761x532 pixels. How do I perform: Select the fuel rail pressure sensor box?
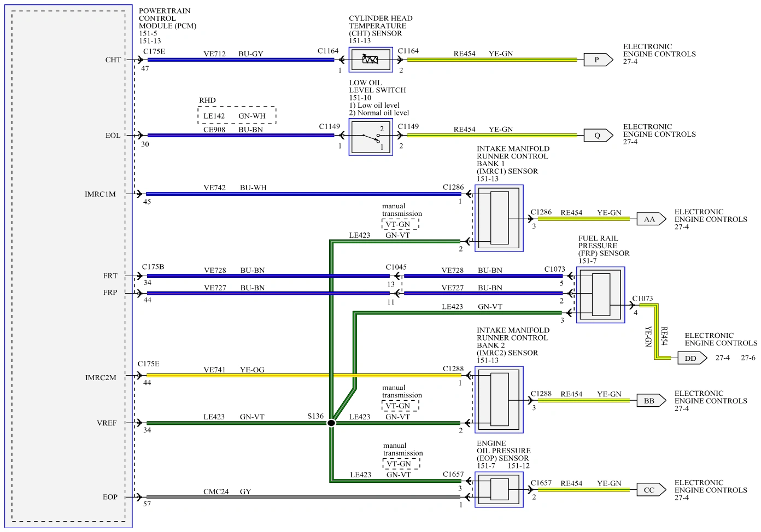600,295
